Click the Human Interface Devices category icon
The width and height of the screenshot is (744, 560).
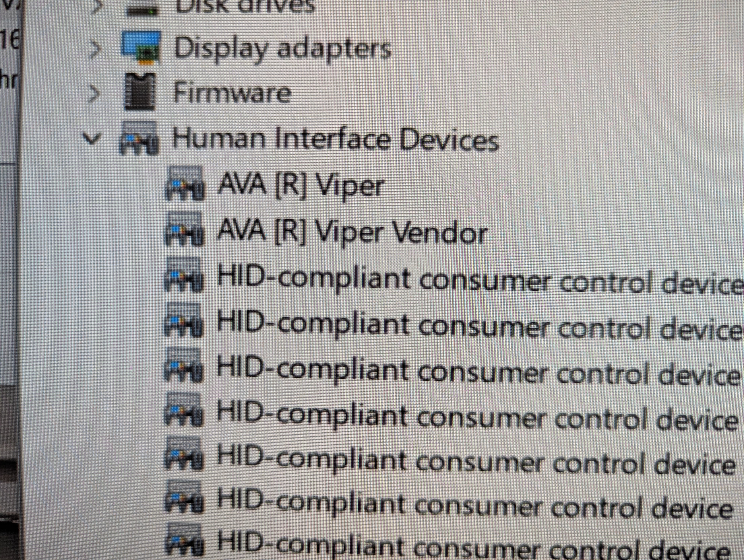point(139,138)
